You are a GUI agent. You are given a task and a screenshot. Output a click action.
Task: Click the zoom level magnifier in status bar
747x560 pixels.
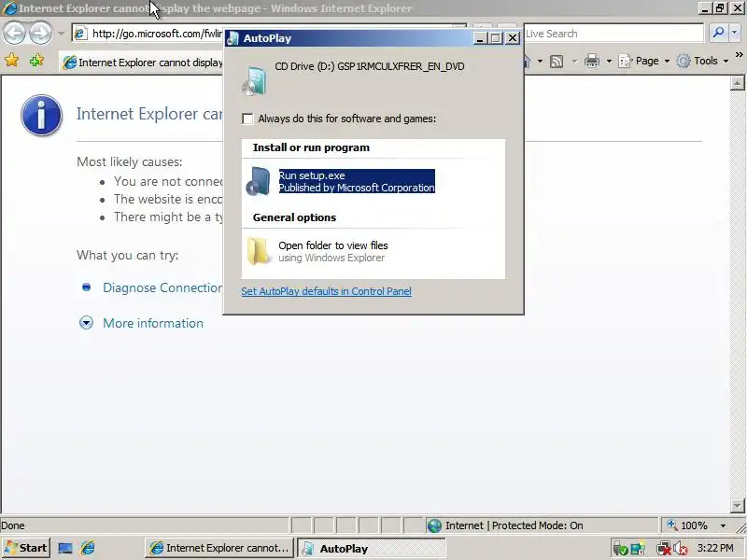click(x=671, y=525)
